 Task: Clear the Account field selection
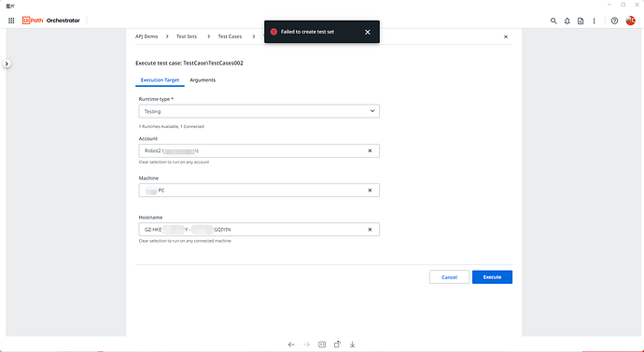point(370,150)
